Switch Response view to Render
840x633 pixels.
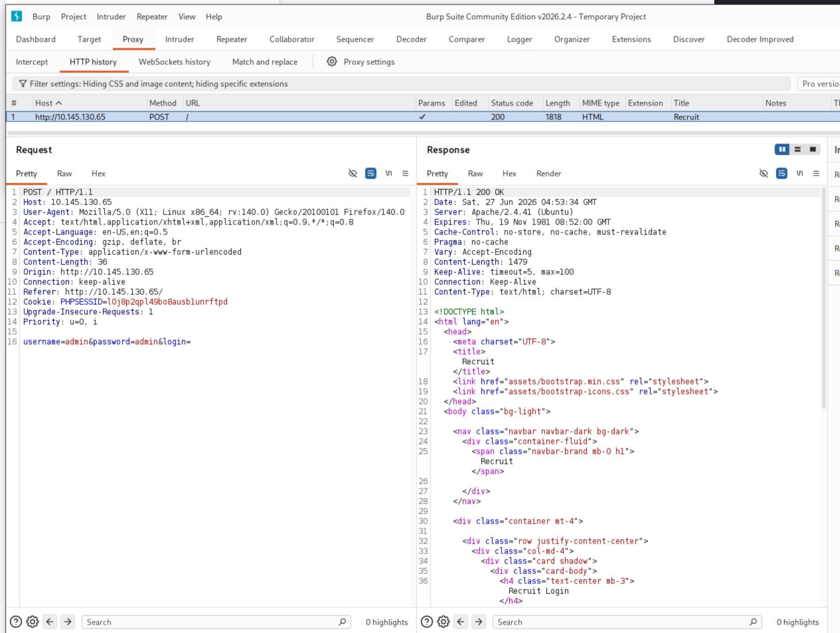click(x=548, y=174)
